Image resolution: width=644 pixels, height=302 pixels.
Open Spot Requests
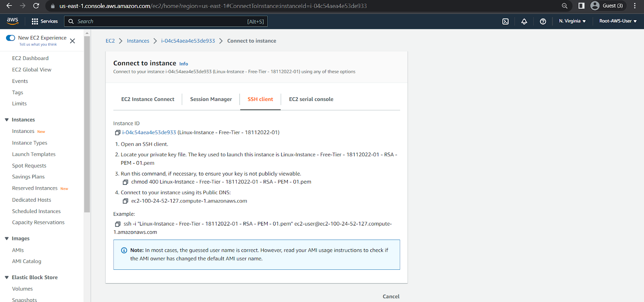click(29, 165)
